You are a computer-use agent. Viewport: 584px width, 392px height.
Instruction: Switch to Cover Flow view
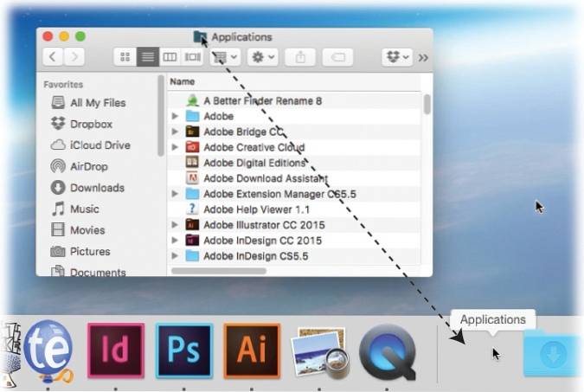coord(192,57)
